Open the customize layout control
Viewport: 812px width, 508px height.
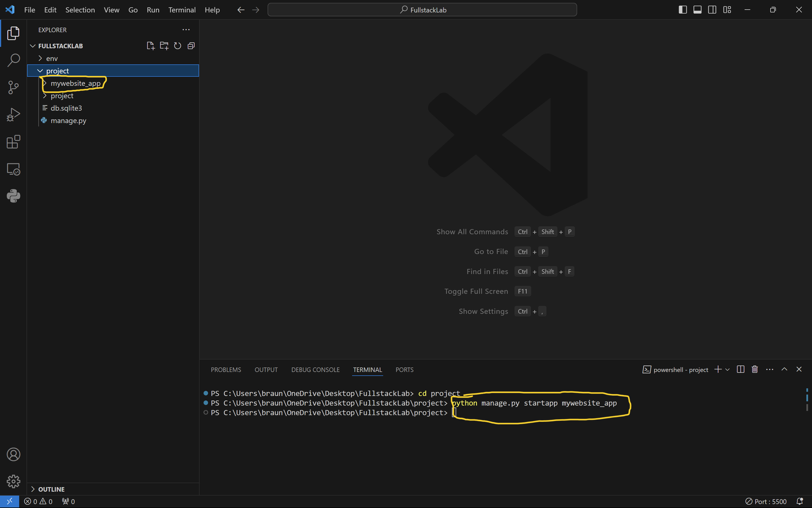tap(727, 10)
